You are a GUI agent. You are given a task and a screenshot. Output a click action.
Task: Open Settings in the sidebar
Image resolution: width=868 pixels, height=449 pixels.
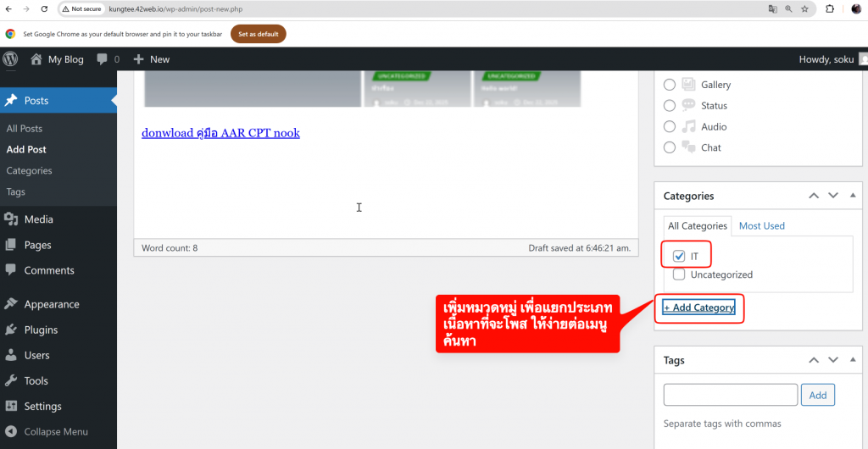(x=42, y=406)
